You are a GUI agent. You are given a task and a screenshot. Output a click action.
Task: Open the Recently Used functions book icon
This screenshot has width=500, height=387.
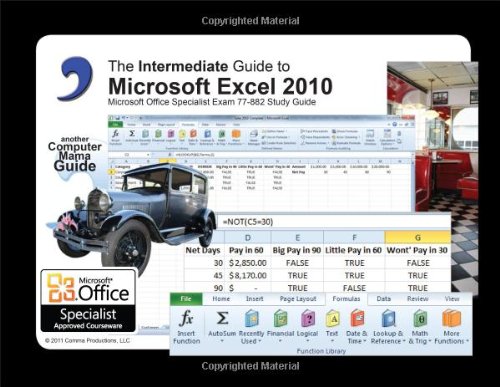[x=252, y=318]
